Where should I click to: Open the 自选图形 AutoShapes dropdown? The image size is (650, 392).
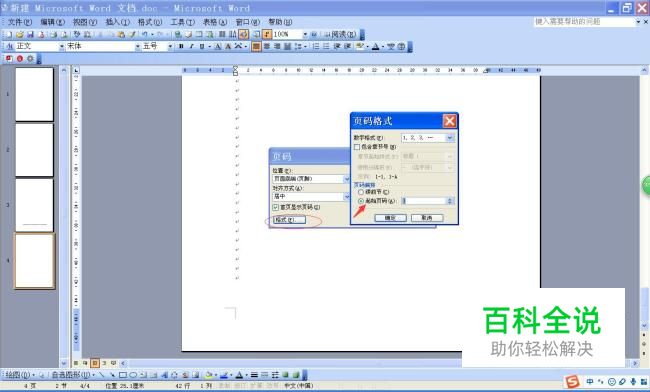pos(73,375)
